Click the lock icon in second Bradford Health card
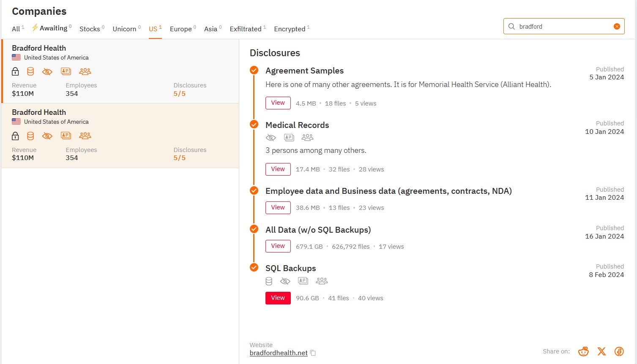This screenshot has height=364, width=637. tap(15, 136)
